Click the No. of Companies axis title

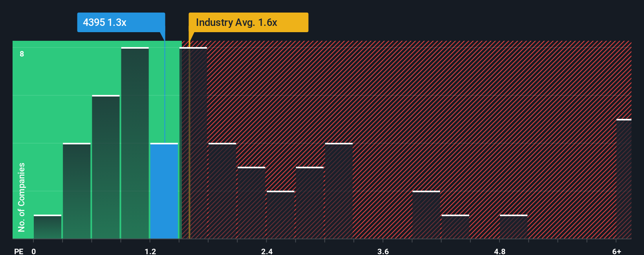pos(22,197)
